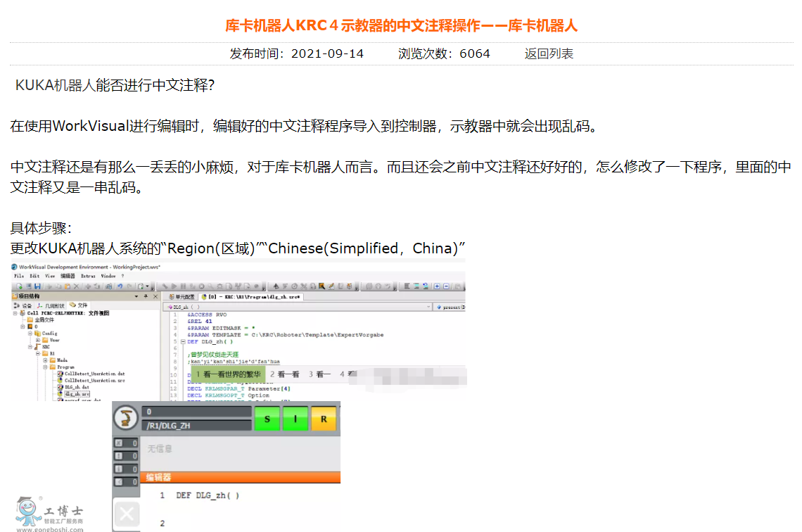
Task: Open the Window menu
Action: pyautogui.click(x=108, y=276)
